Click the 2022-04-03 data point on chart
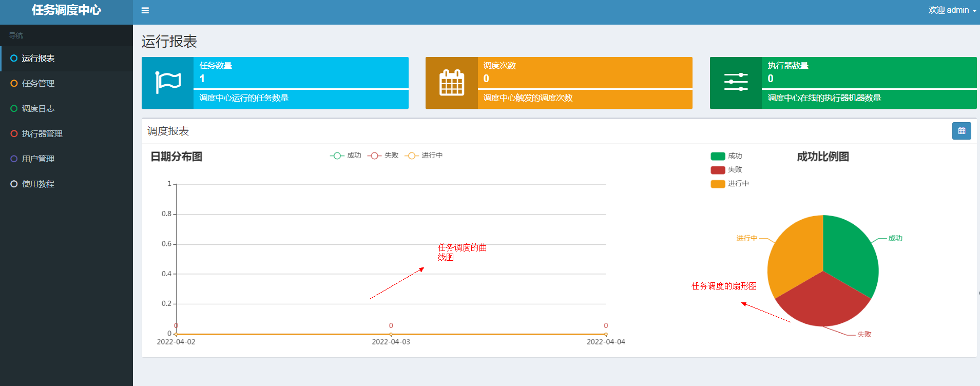980x386 pixels. pyautogui.click(x=391, y=334)
